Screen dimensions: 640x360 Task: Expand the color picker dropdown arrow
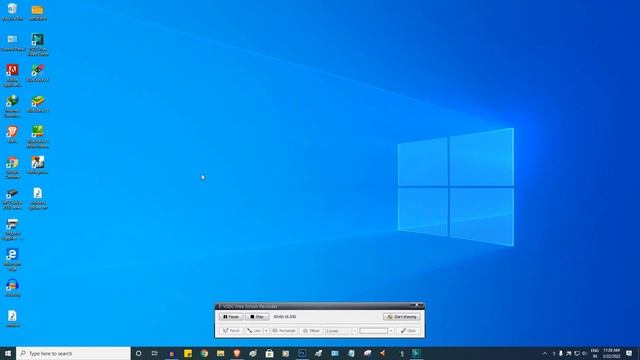[391, 331]
